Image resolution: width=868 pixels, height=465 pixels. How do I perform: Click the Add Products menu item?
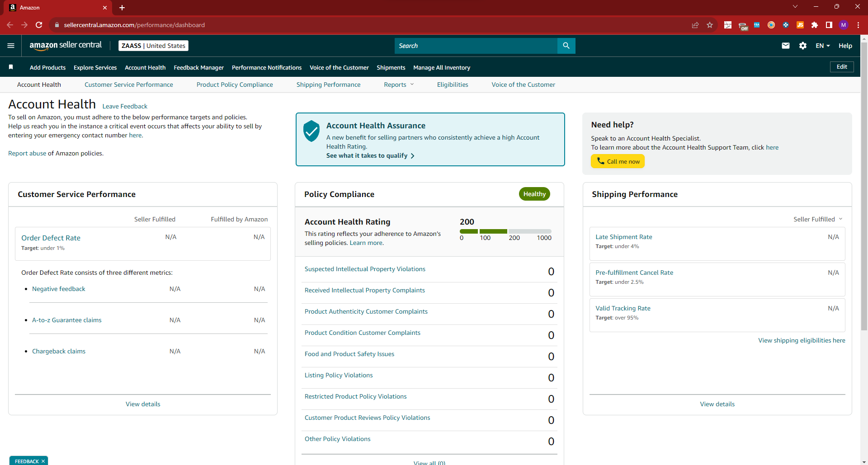(47, 67)
